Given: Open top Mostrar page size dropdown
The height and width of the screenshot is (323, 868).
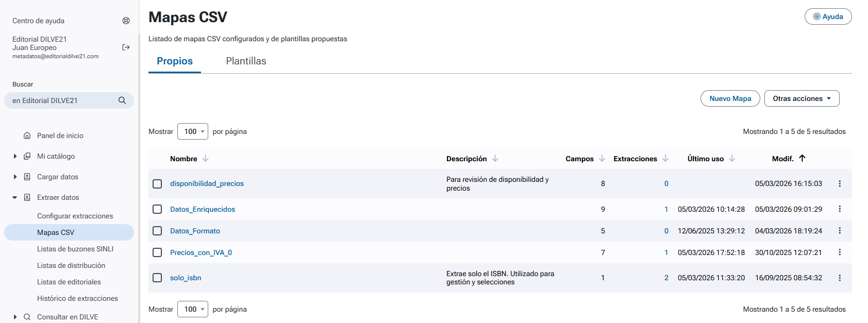Looking at the screenshot, I should [193, 131].
